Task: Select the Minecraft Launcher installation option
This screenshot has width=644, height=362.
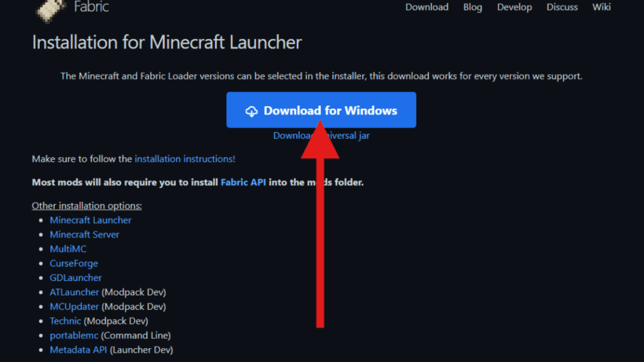Action: coord(90,220)
